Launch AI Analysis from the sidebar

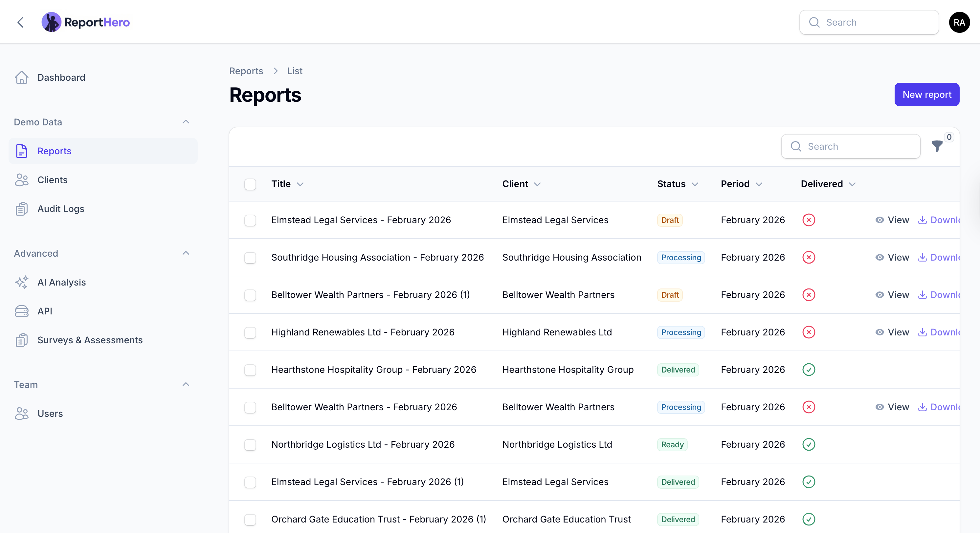62,282
